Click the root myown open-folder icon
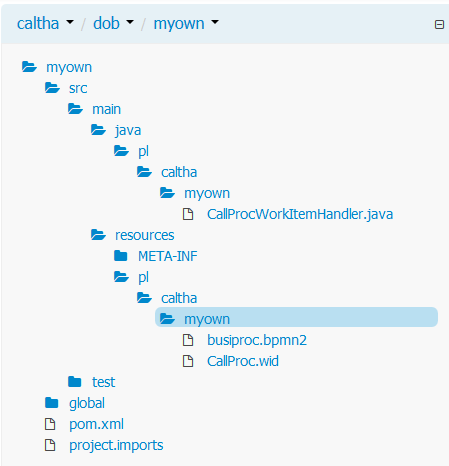 click(29, 67)
